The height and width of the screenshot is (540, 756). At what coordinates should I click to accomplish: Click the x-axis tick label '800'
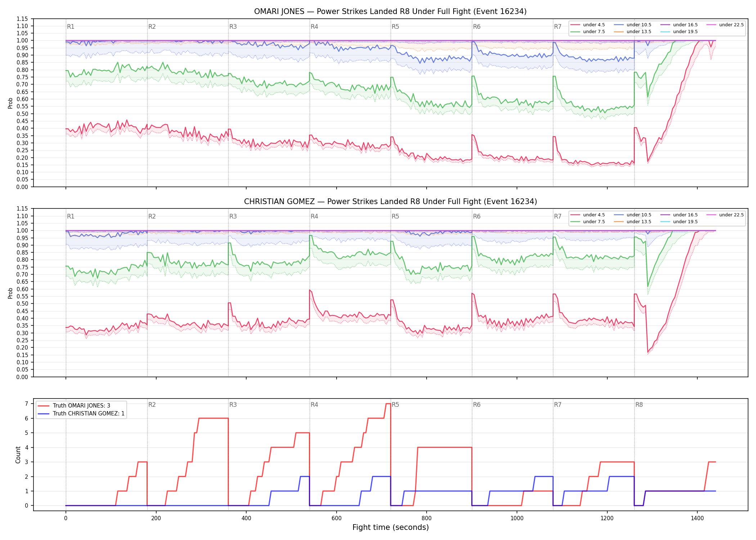427,518
